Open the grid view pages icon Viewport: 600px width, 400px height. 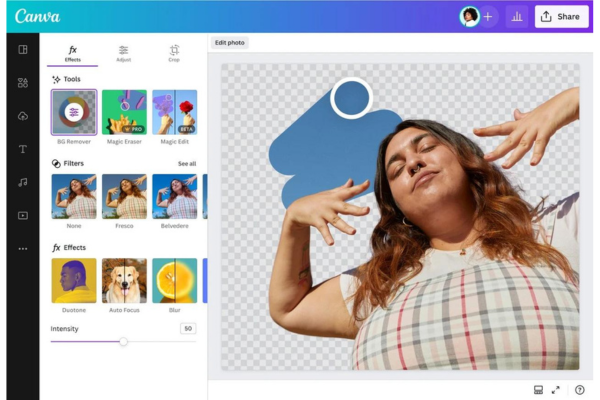coord(537,389)
